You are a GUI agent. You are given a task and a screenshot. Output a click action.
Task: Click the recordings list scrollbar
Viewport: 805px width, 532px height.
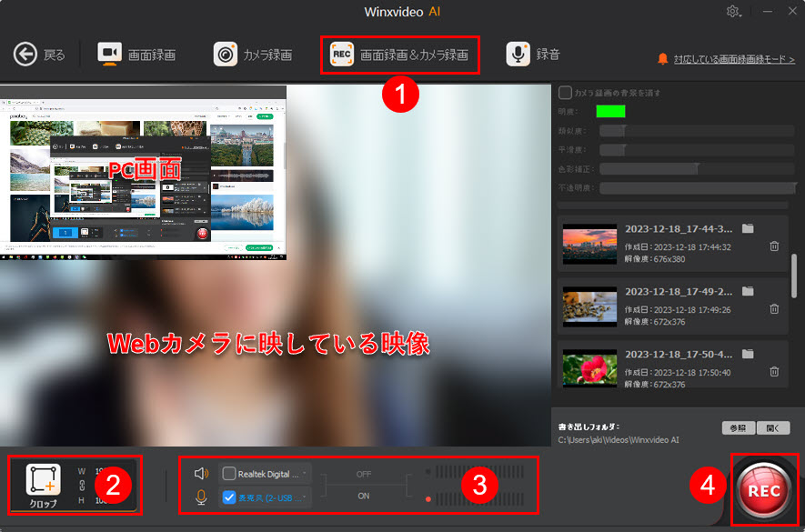794,275
